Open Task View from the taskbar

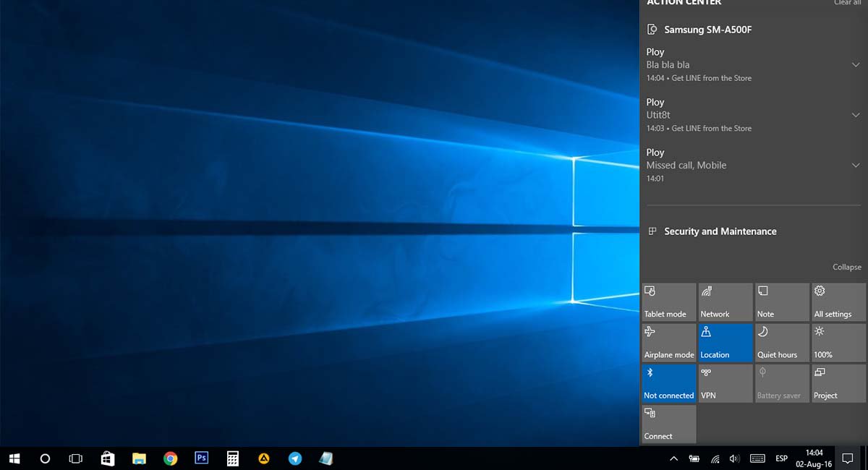76,458
